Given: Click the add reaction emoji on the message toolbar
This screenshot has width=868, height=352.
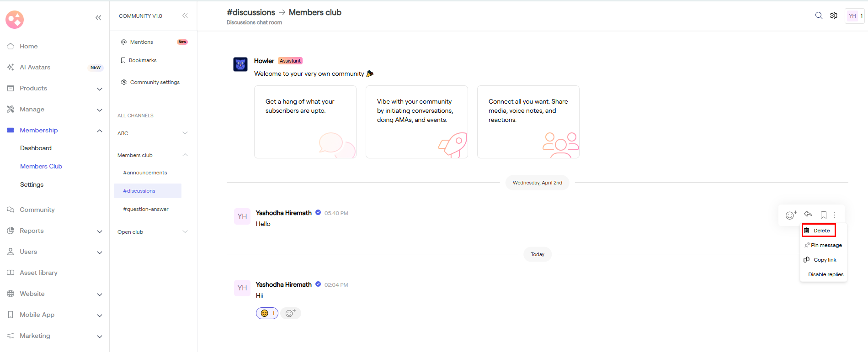Looking at the screenshot, I should (791, 215).
